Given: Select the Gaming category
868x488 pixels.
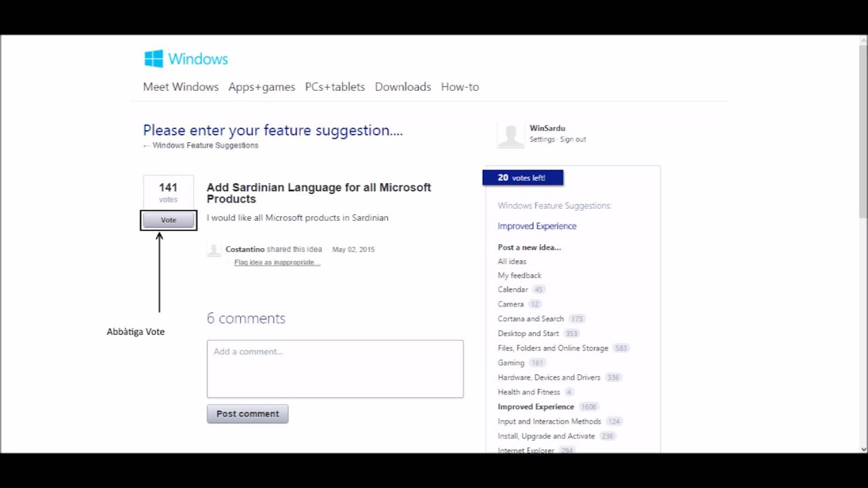Looking at the screenshot, I should click(x=511, y=363).
